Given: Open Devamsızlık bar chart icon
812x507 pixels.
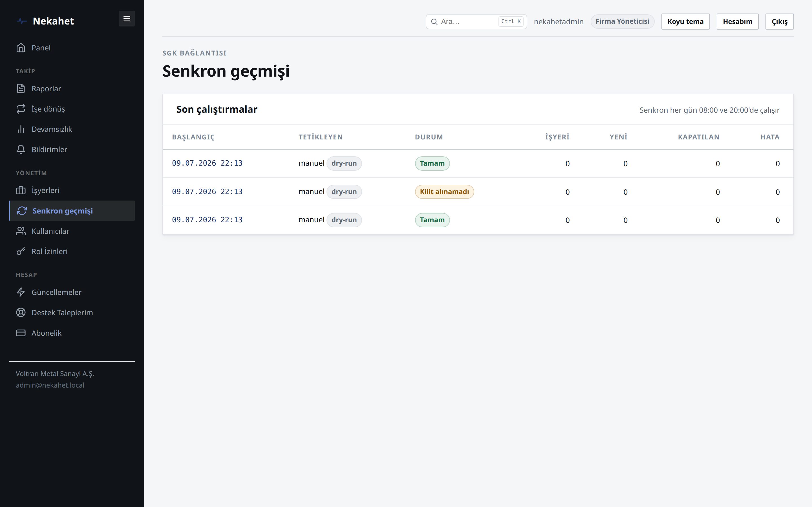Looking at the screenshot, I should point(21,129).
